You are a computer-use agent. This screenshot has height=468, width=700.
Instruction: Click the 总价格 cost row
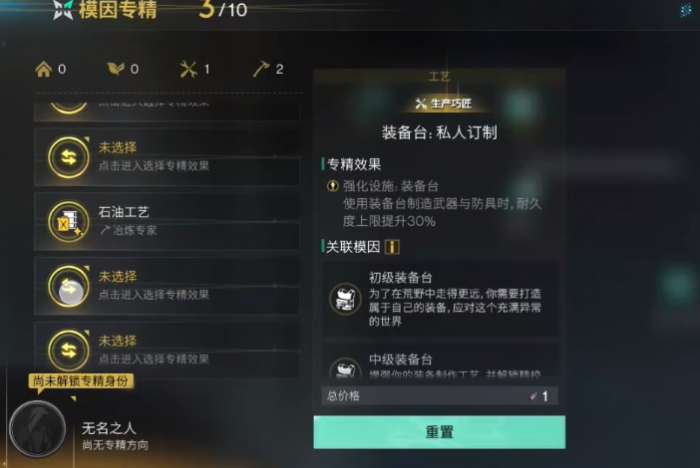click(x=440, y=396)
